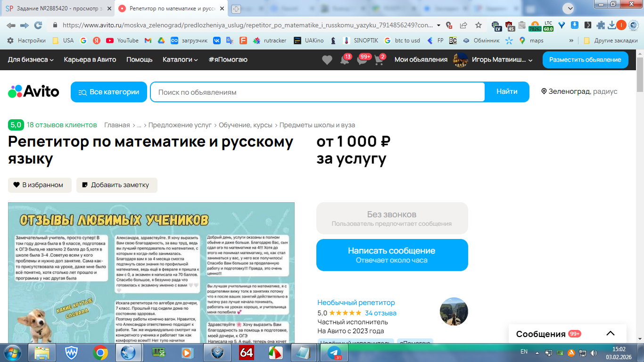
Task: Open seller's 34 отзыва link
Action: click(x=380, y=313)
